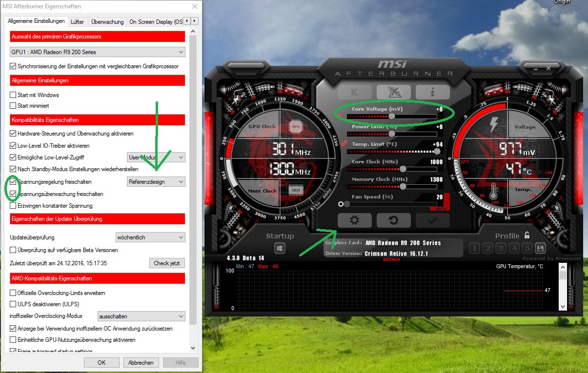Toggle the red link icon beside Temp. Limit

[344, 143]
